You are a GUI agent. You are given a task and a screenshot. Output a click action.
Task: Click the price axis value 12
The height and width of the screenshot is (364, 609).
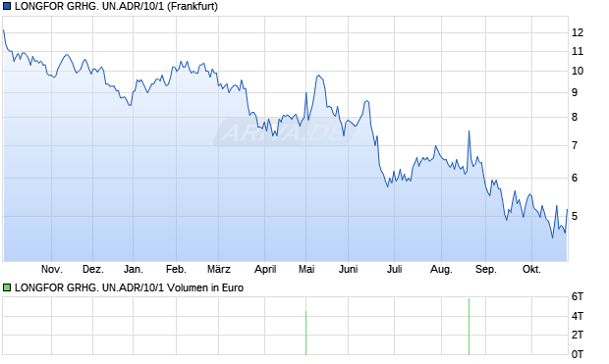pos(578,32)
